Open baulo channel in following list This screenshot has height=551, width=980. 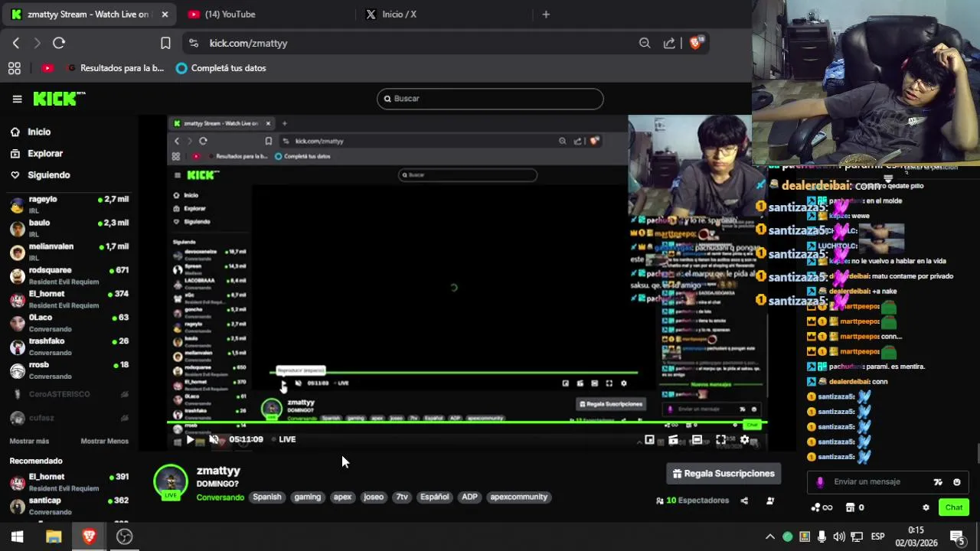(x=69, y=227)
